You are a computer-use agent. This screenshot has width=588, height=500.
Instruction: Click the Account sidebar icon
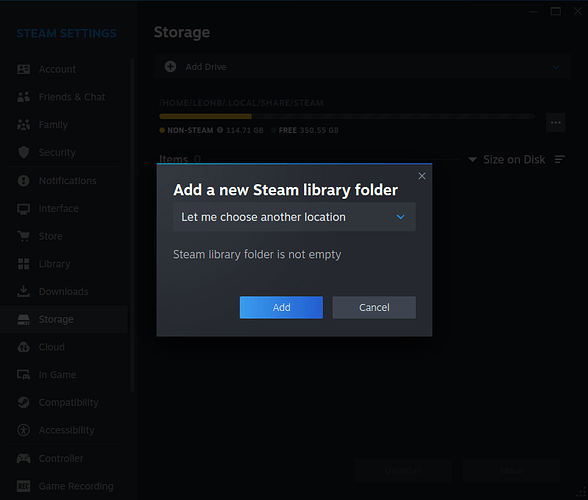(24, 69)
